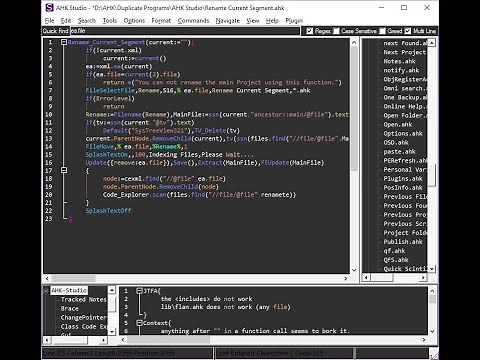Select Notes.ahk in file list

click(399, 61)
